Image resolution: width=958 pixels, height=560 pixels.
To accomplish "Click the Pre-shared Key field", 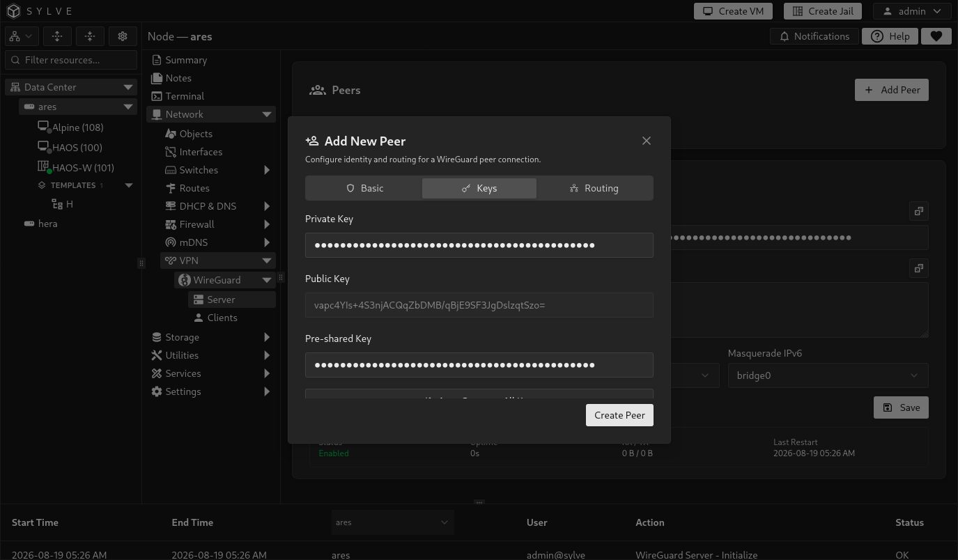I will tap(479, 365).
